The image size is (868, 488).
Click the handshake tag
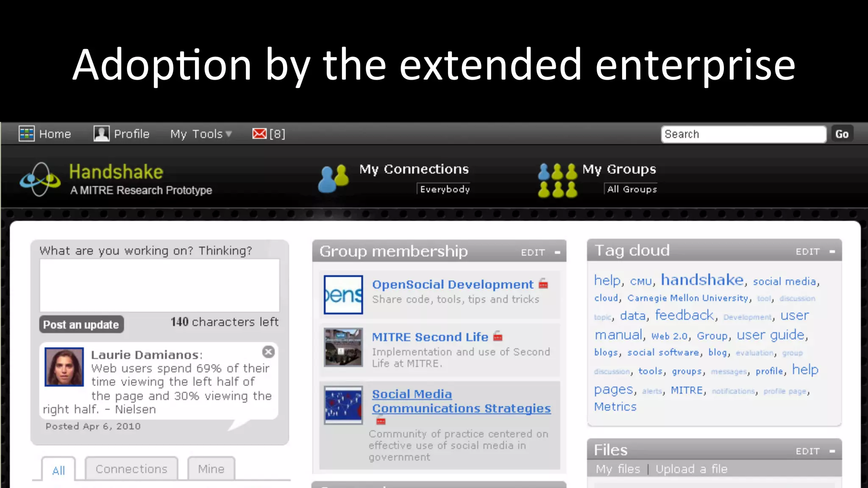click(x=702, y=280)
